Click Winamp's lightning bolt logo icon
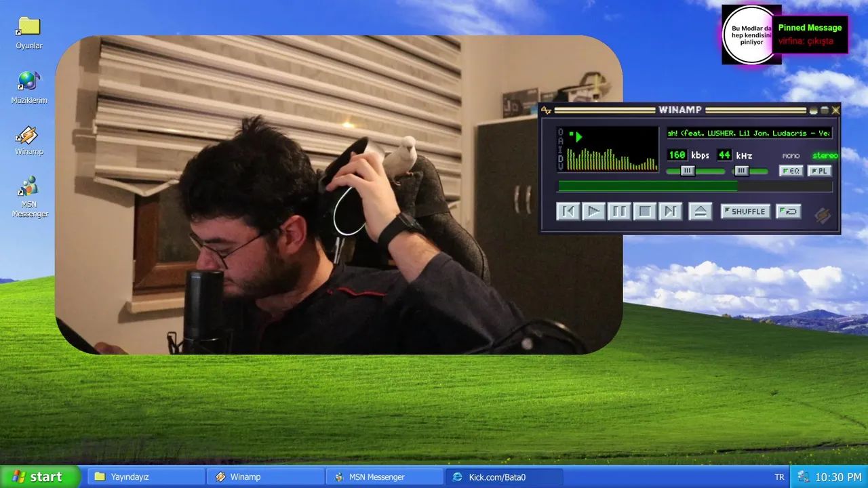The width and height of the screenshot is (868, 488). pyautogui.click(x=822, y=216)
